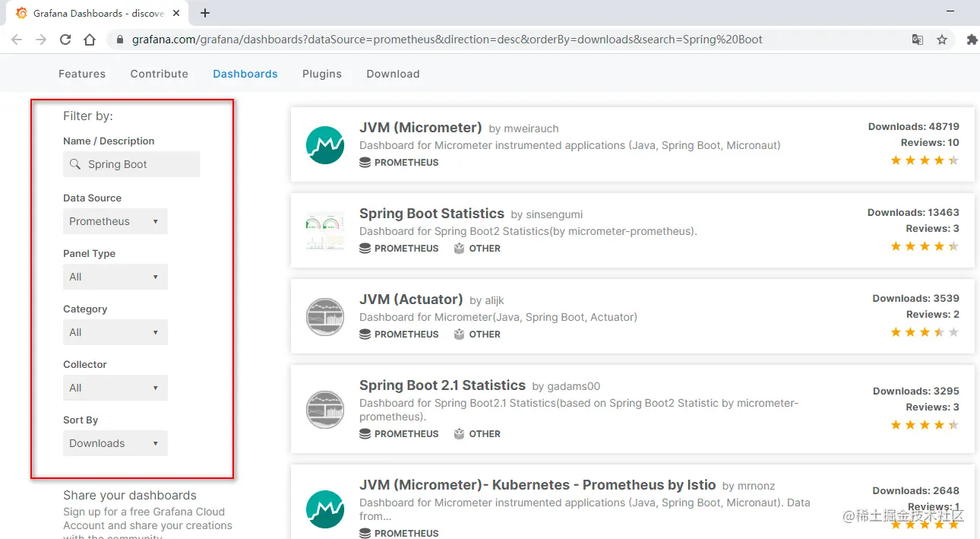This screenshot has width=980, height=539.
Task: Go to browser home icon
Action: click(90, 40)
